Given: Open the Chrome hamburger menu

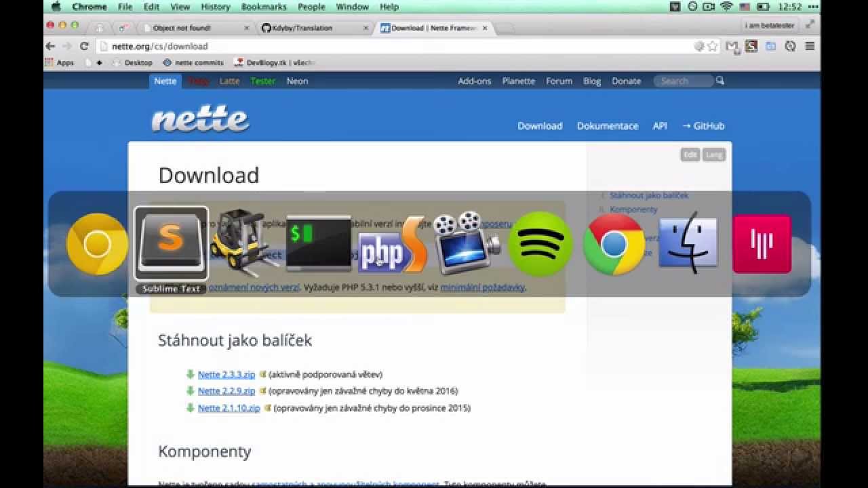Looking at the screenshot, I should point(810,46).
